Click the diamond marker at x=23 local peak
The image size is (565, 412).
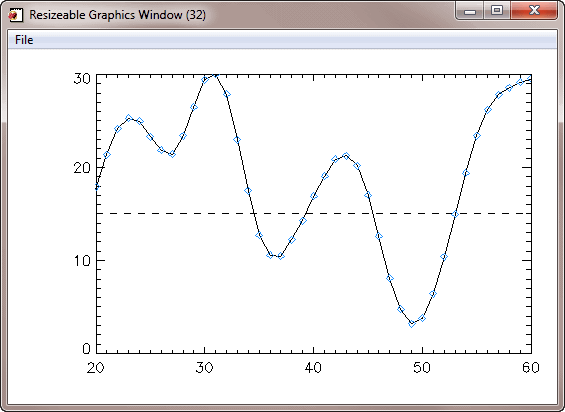click(x=129, y=118)
